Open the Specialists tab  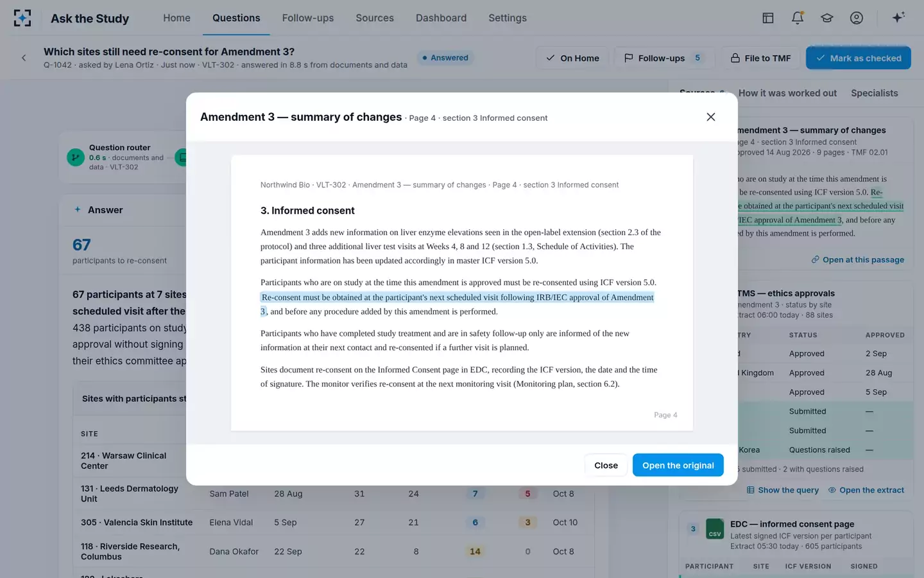pyautogui.click(x=875, y=93)
